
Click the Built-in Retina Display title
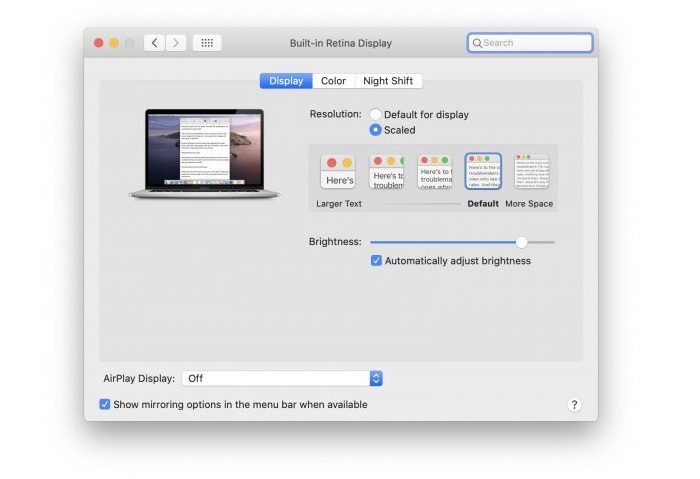pos(341,43)
